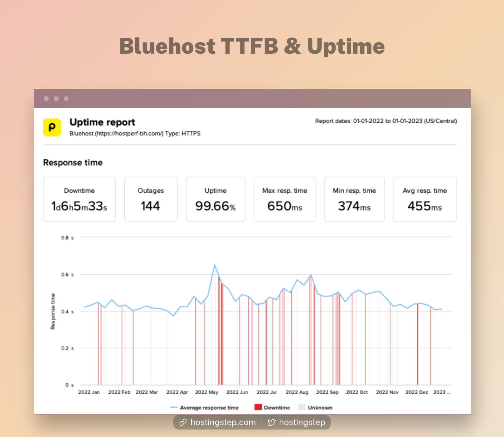Click the second window control dot

[56, 99]
